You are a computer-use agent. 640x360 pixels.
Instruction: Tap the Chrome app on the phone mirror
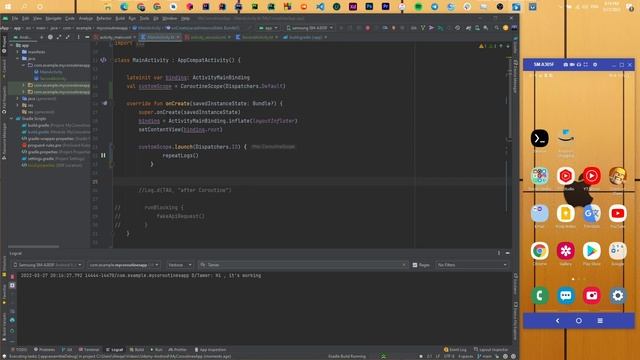pyautogui.click(x=540, y=251)
